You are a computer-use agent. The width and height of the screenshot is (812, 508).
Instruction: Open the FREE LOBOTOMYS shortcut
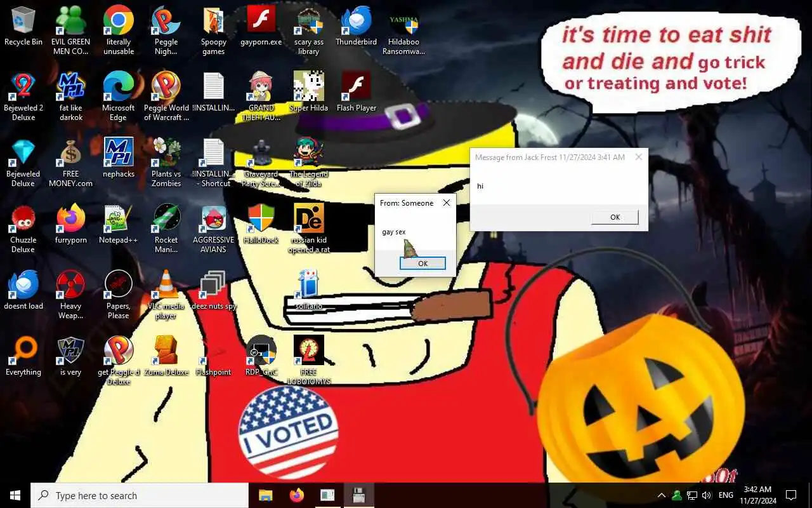point(308,361)
